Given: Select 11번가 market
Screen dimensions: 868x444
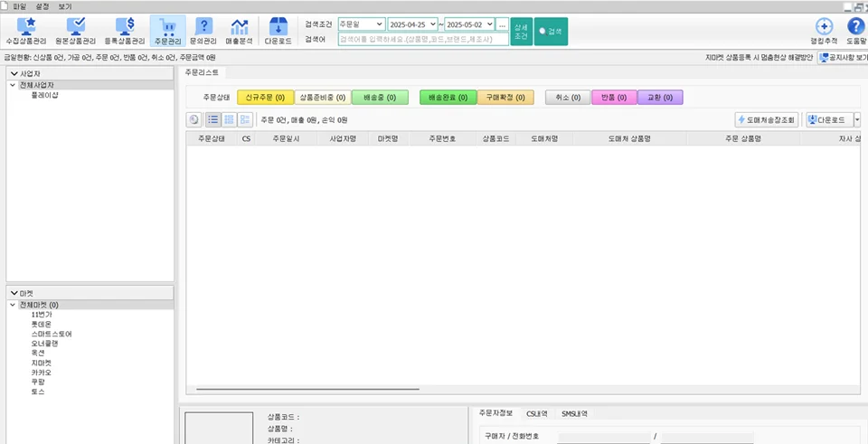Looking at the screenshot, I should (42, 315).
